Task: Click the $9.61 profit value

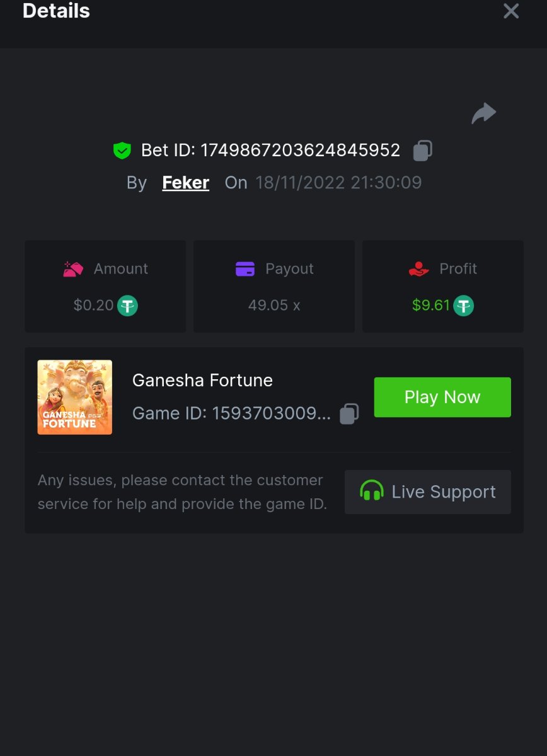Action: click(x=431, y=306)
